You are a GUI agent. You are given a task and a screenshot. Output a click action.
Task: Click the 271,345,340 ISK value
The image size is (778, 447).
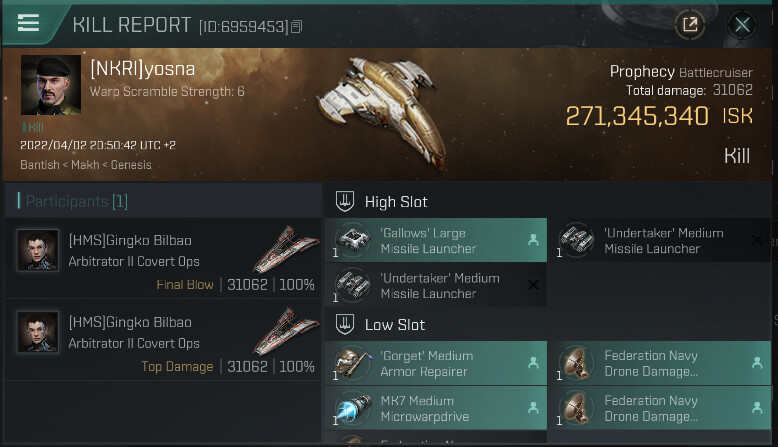point(637,117)
